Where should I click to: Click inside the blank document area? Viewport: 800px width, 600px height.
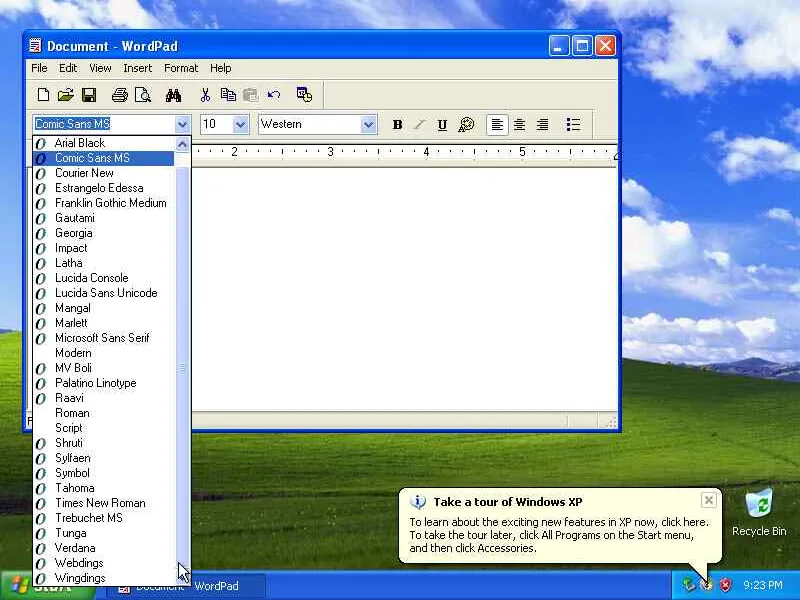coord(404,288)
